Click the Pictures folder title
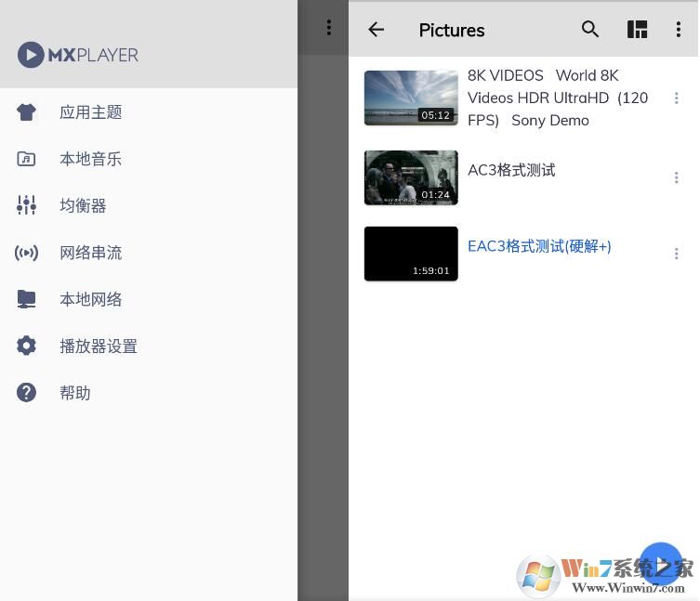 (452, 31)
